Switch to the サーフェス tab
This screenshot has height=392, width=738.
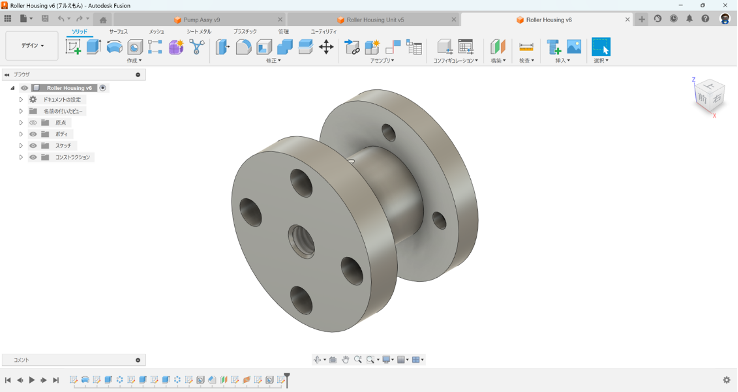119,32
